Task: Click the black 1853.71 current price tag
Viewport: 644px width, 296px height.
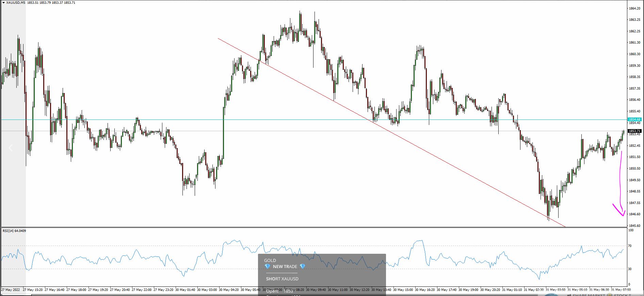Action: [x=634, y=131]
